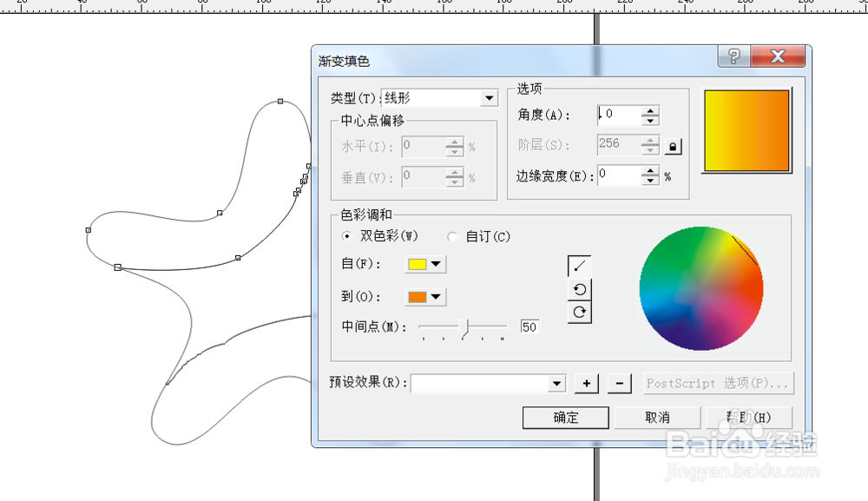868x501 pixels.
Task: Remove the preset with the minus icon
Action: pyautogui.click(x=618, y=383)
